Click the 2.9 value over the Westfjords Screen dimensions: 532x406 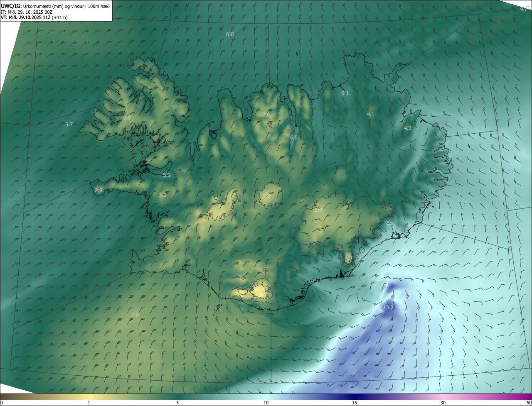[127, 118]
